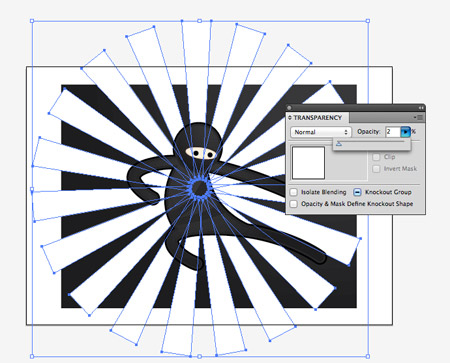The width and height of the screenshot is (450, 363).
Task: Toggle the Clip checkbox
Action: (x=376, y=157)
